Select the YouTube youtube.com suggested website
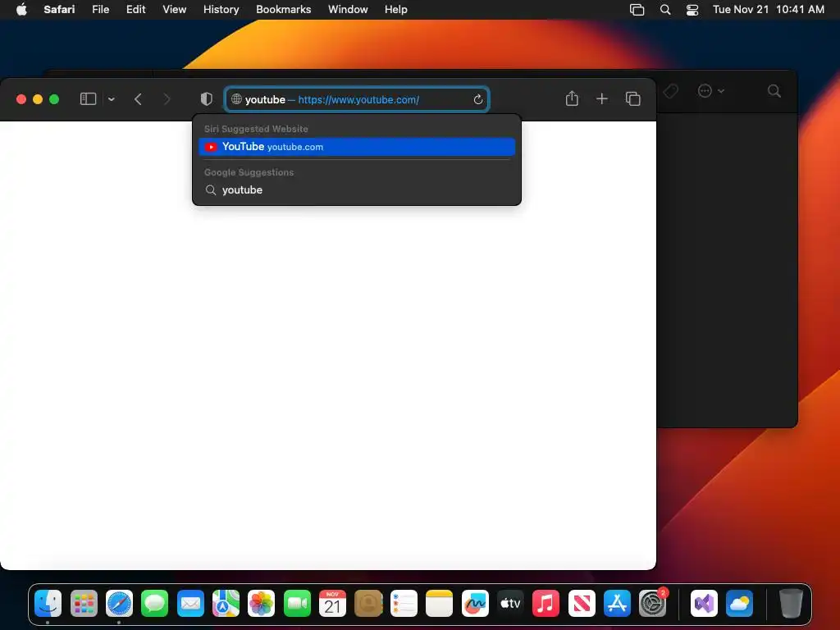The width and height of the screenshot is (840, 630). pos(357,147)
